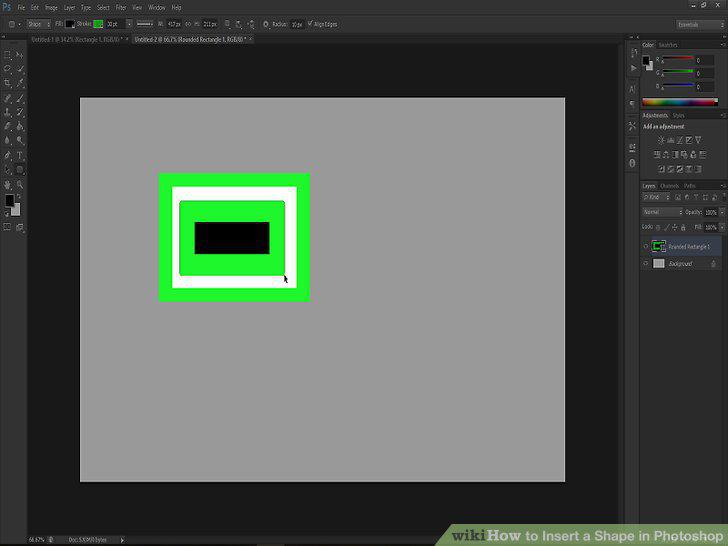The width and height of the screenshot is (728, 546).
Task: Select the Eraser tool
Action: [x=7, y=126]
